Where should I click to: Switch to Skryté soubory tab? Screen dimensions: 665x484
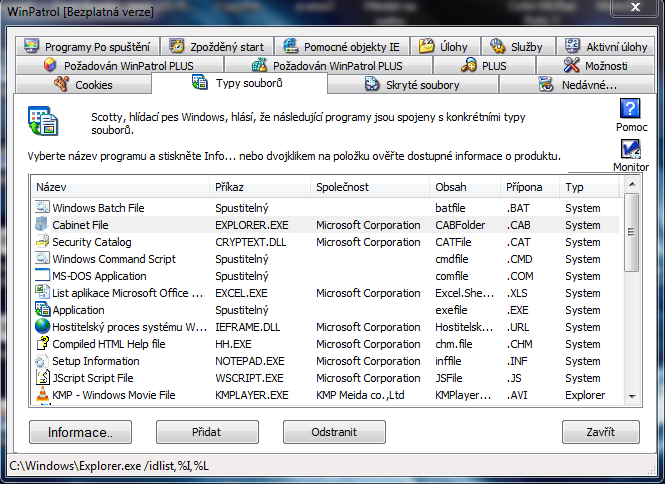(x=412, y=84)
